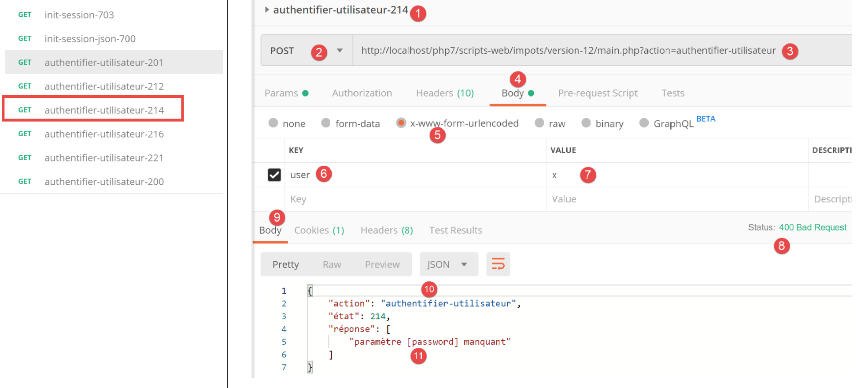Uncheck the user key checkbox
Screen dimensions: 868x388
click(274, 175)
